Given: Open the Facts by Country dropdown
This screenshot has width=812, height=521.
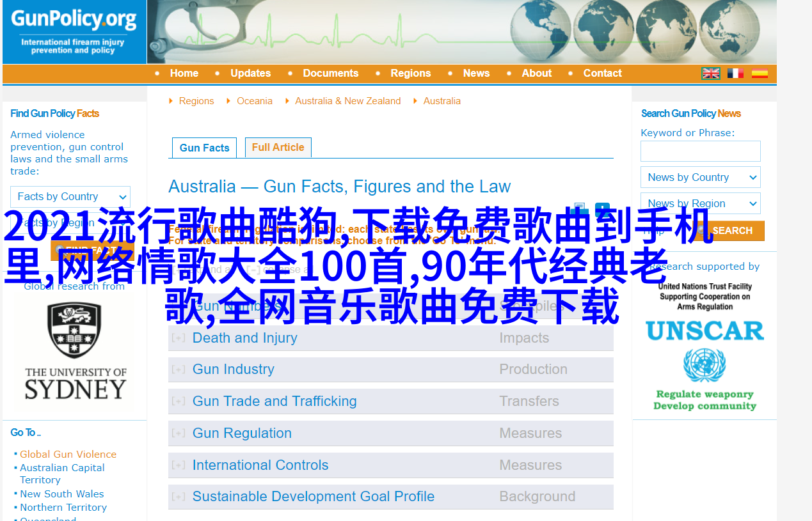Looking at the screenshot, I should [x=70, y=197].
